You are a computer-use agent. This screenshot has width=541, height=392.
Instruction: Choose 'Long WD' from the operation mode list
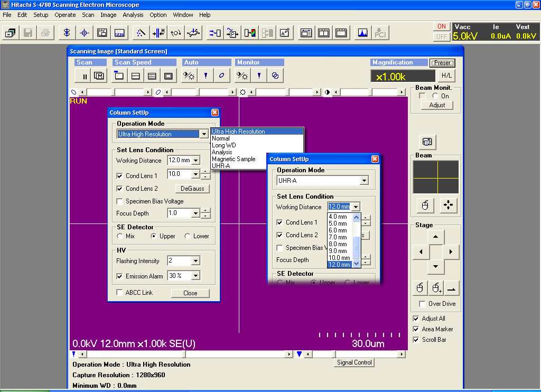coord(224,145)
